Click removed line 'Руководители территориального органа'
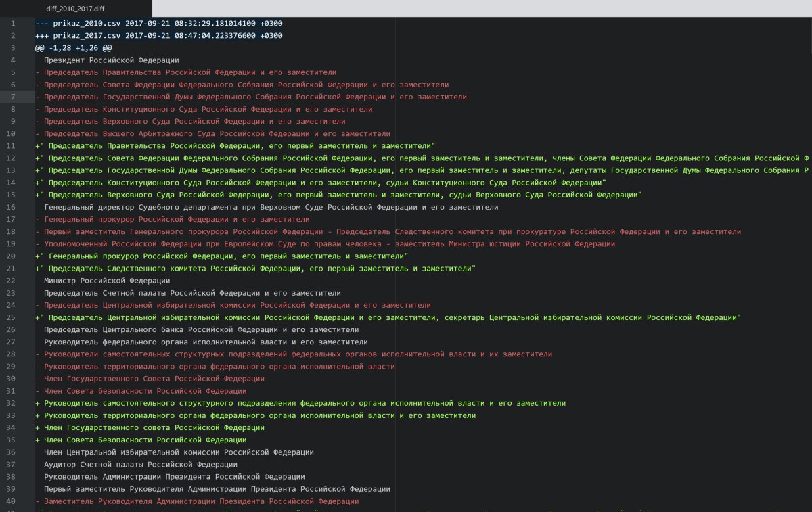 coord(215,367)
